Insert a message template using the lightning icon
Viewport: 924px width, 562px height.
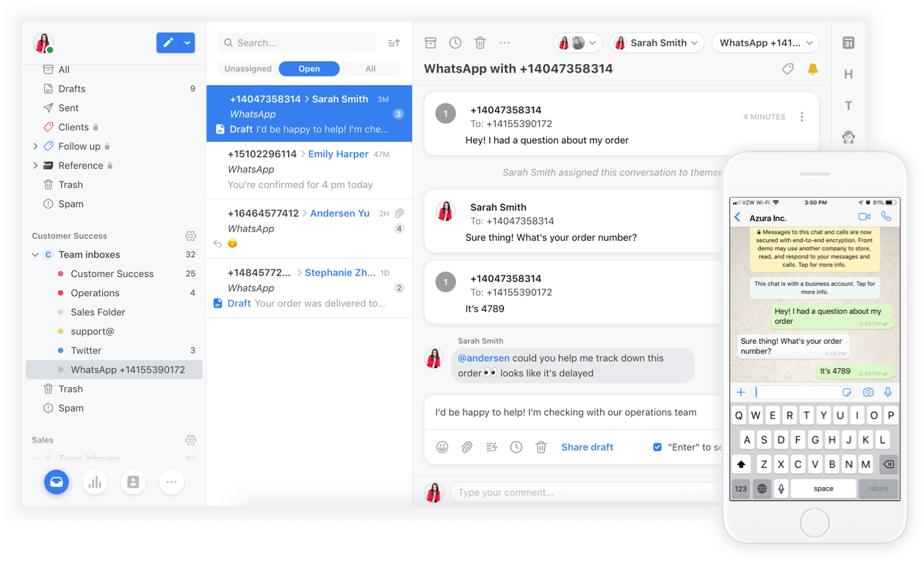[x=491, y=447]
